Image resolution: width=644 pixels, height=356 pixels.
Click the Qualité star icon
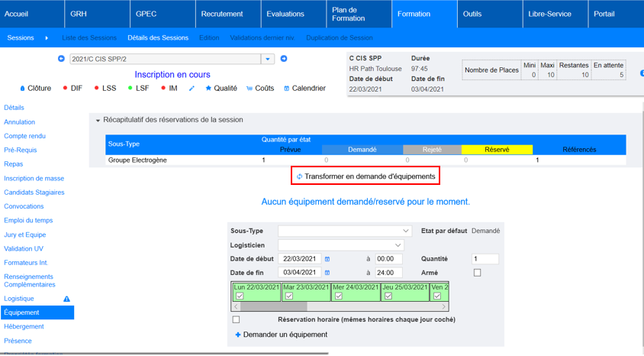(x=208, y=89)
